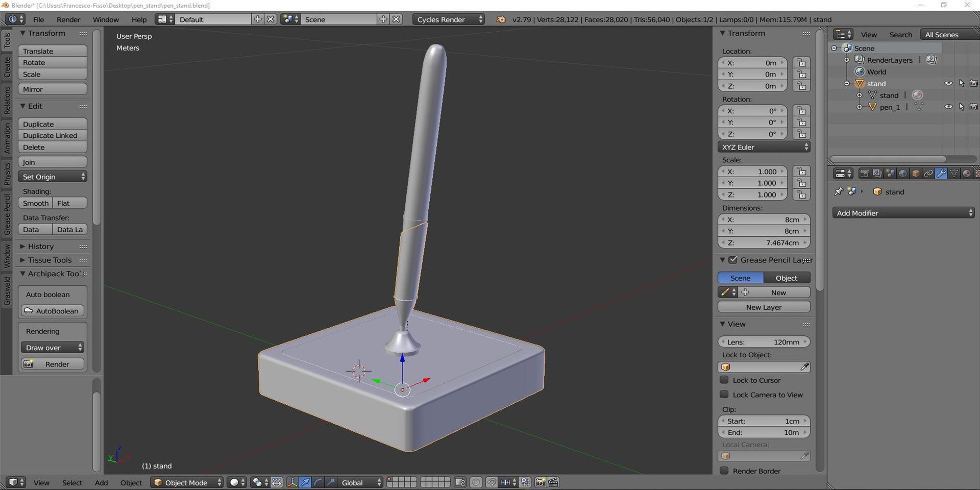Click the New Layer button
The height and width of the screenshot is (490, 980).
(x=764, y=307)
